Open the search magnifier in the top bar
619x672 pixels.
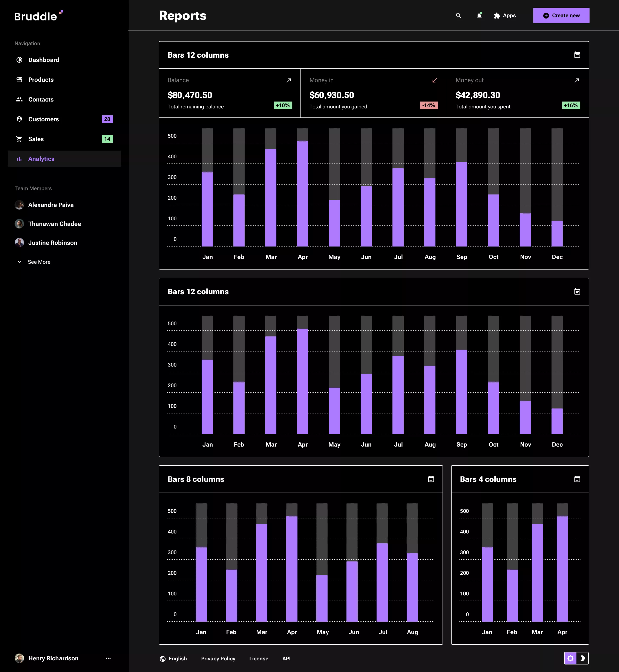458,15
